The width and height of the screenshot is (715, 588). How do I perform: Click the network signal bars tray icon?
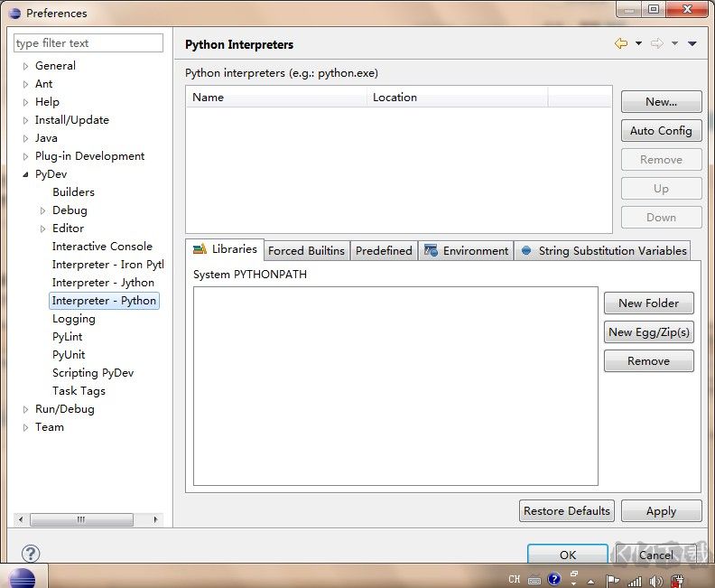click(x=635, y=580)
